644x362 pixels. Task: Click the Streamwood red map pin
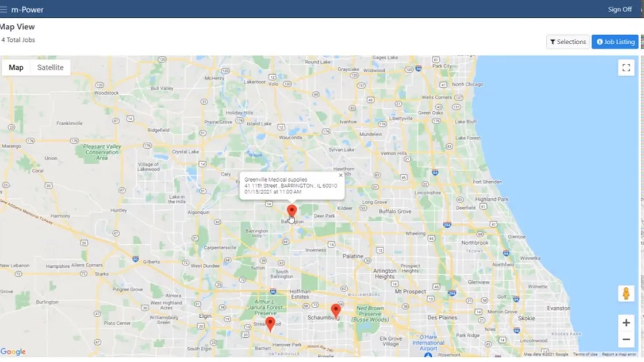pos(270,324)
